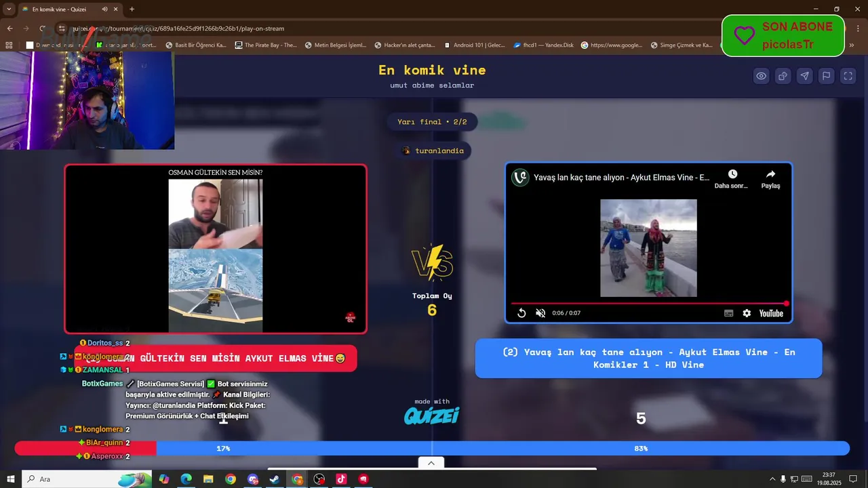Viewport: 868px width, 488px height.
Task: Click the Yarı final 2/2 round badge
Action: pyautogui.click(x=432, y=122)
